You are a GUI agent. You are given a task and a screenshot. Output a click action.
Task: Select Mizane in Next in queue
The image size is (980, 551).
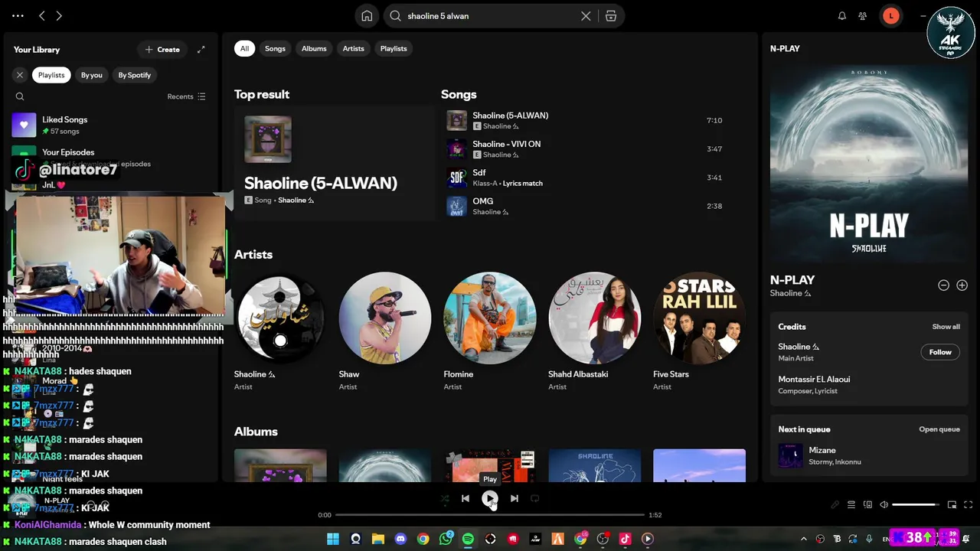coord(869,455)
